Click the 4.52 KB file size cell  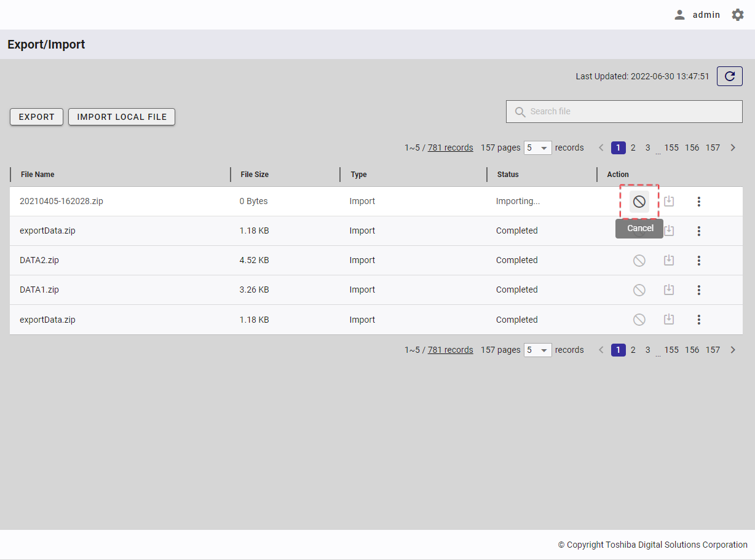(255, 260)
